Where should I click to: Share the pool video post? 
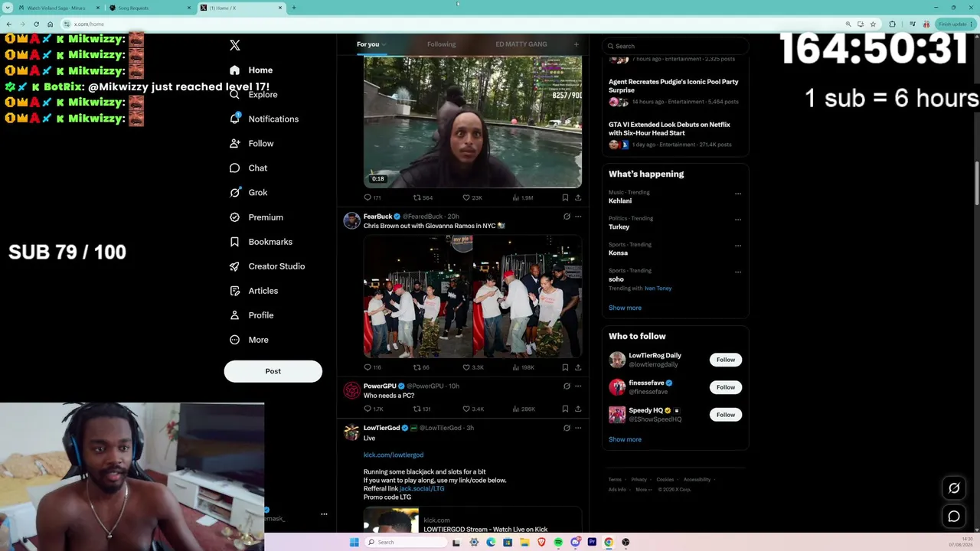tap(578, 197)
